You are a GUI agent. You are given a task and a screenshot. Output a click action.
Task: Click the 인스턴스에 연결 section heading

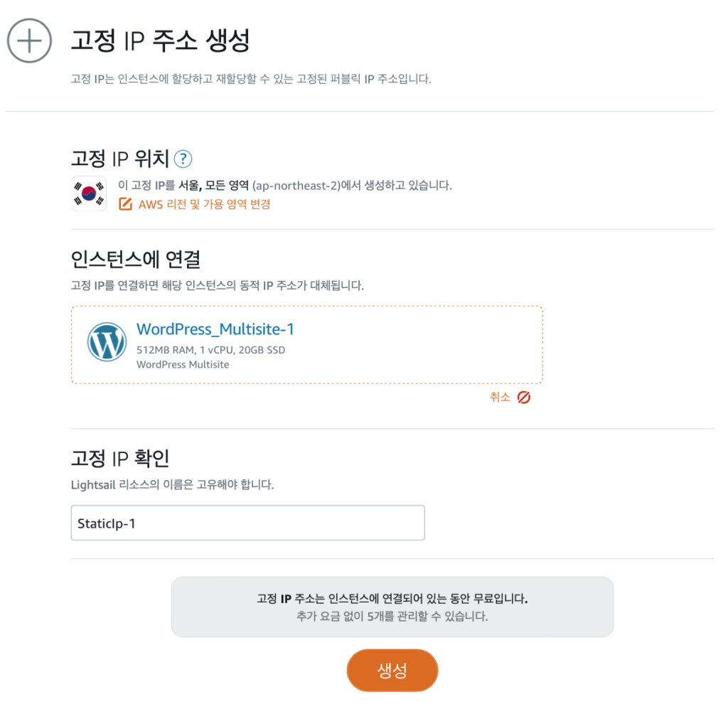click(x=136, y=259)
